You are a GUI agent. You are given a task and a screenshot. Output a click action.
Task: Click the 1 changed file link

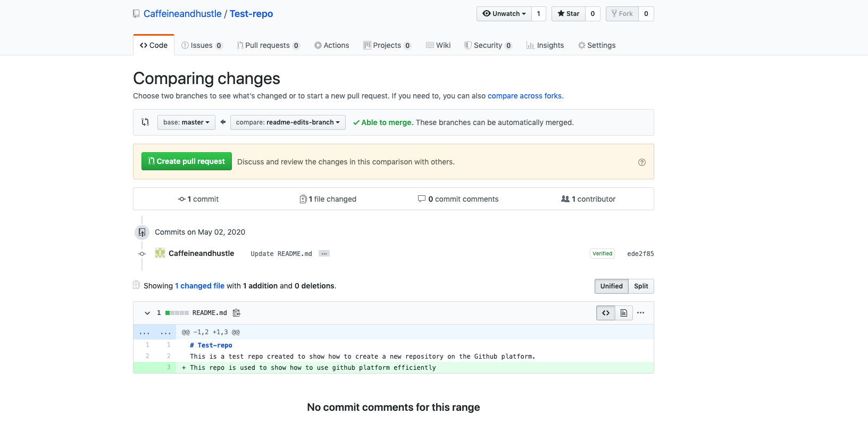click(200, 286)
